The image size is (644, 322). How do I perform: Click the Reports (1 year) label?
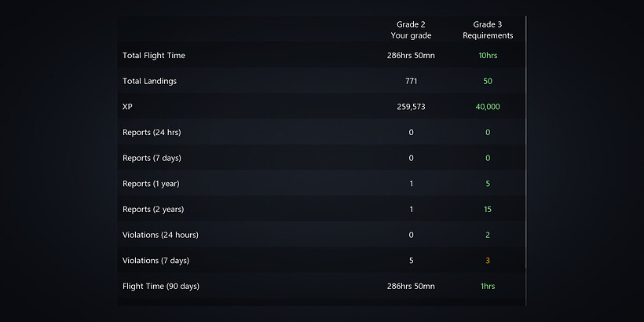(151, 184)
